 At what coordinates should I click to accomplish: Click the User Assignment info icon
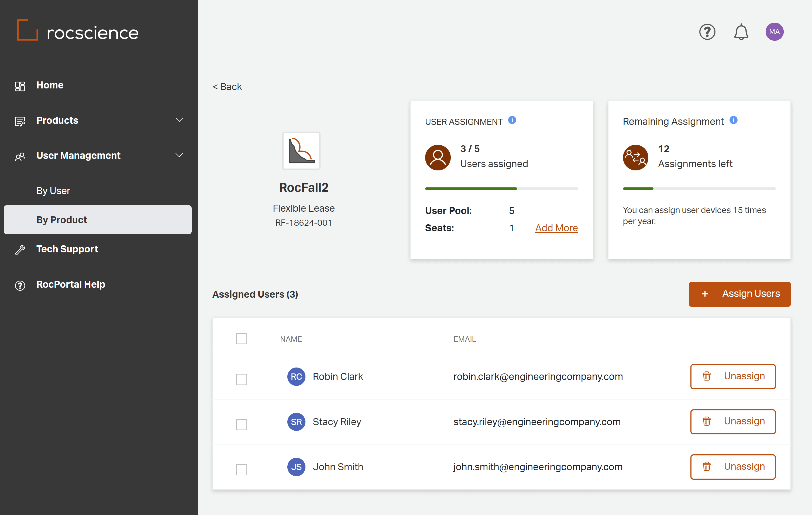point(512,120)
